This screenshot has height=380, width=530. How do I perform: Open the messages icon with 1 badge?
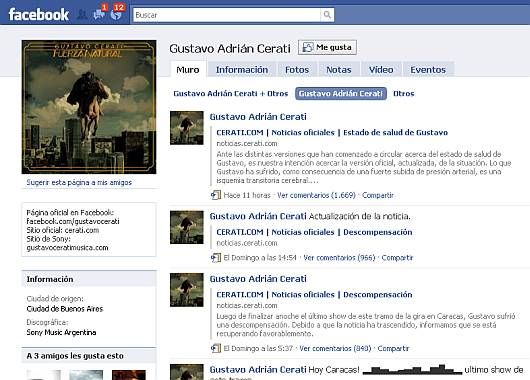(99, 14)
